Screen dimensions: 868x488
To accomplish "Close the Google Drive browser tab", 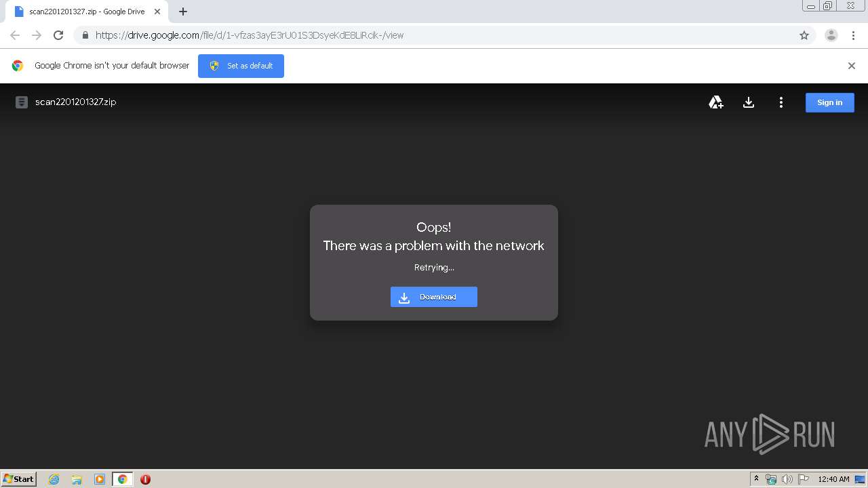I will point(157,12).
